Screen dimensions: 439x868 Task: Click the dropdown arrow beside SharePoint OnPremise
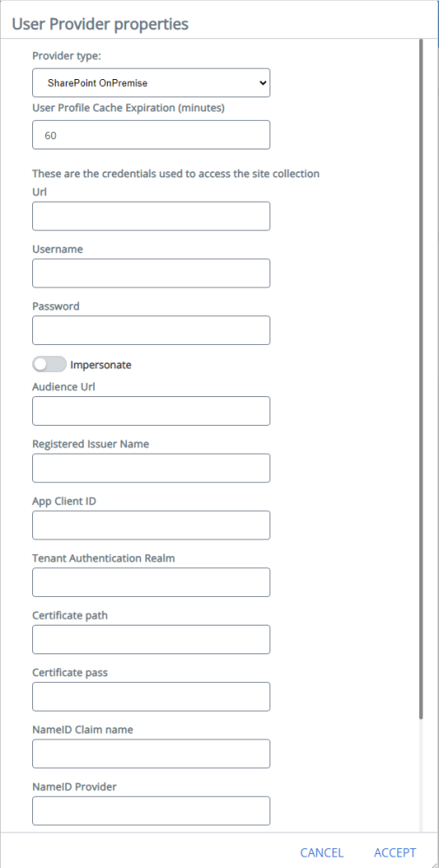(262, 83)
